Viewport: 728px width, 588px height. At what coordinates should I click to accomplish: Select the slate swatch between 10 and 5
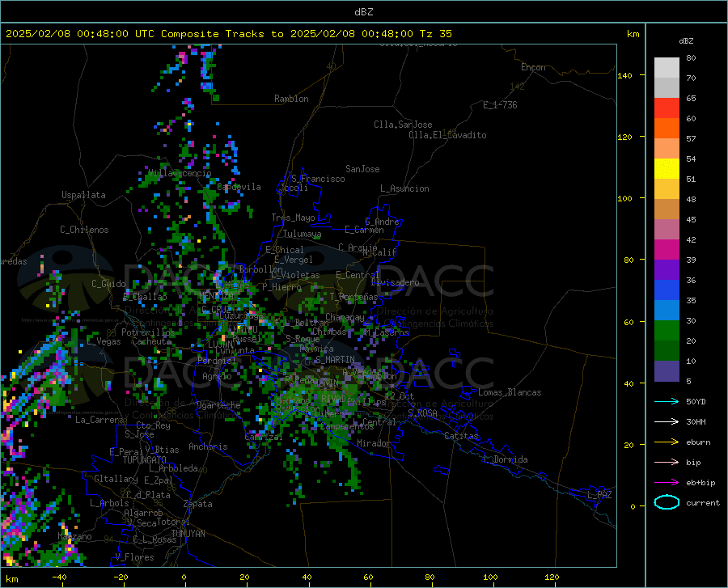click(667, 371)
